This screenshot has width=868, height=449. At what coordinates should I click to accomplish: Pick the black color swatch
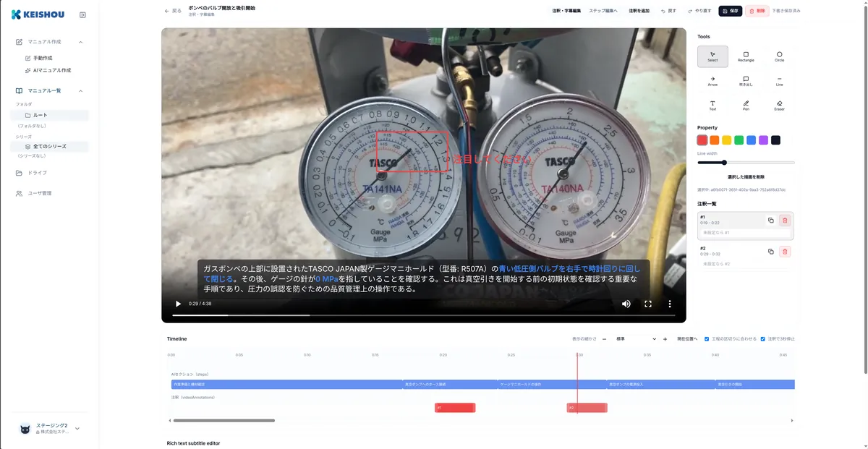(x=775, y=140)
